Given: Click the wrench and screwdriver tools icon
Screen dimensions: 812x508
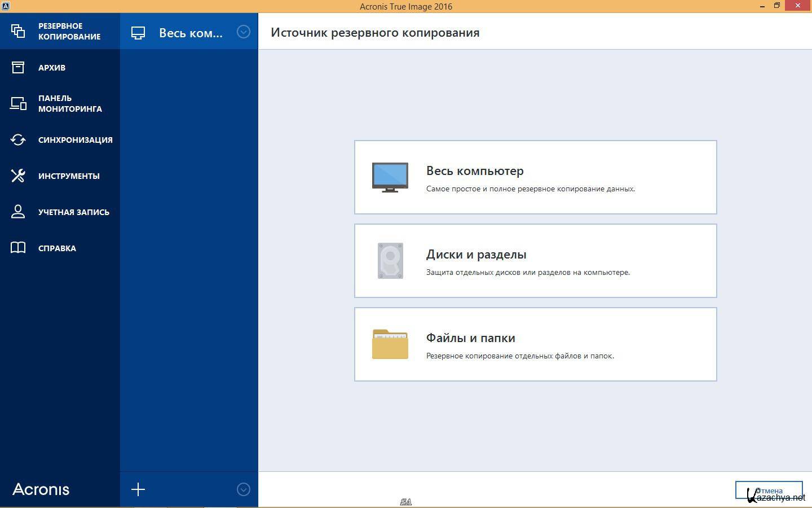Looking at the screenshot, I should [x=18, y=176].
